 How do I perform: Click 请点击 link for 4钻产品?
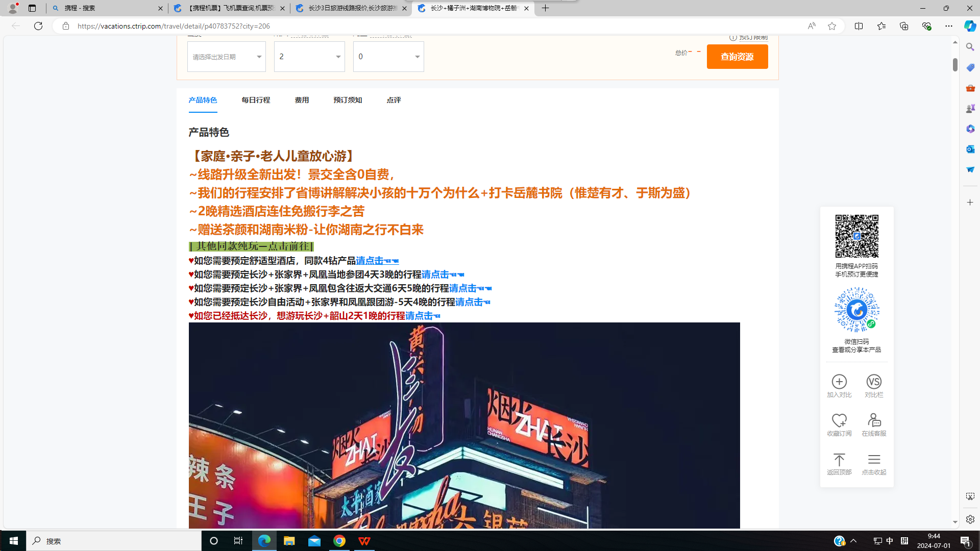coord(370,261)
